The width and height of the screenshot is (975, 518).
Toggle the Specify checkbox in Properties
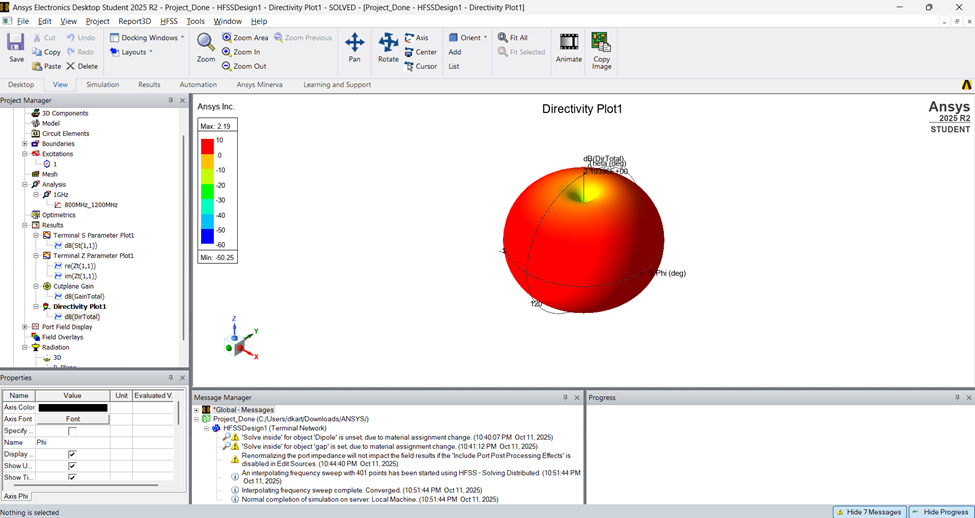(x=72, y=431)
